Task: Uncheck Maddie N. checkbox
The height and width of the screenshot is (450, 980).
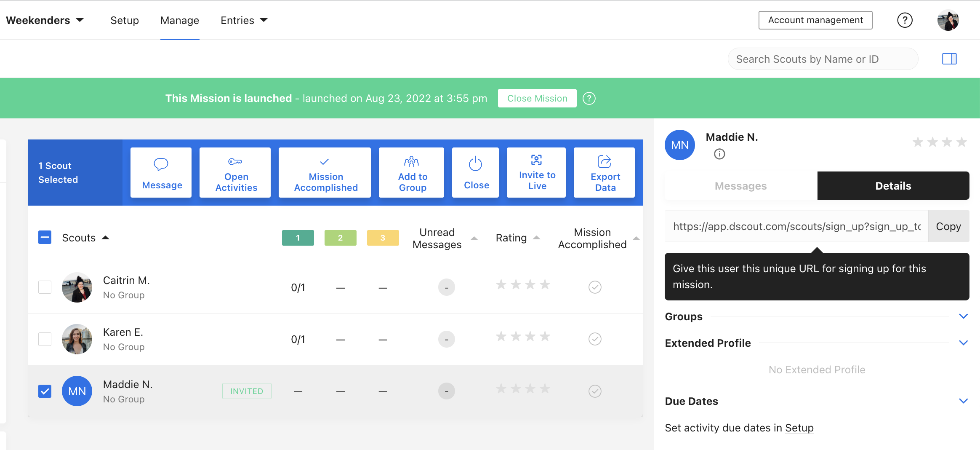Action: tap(45, 391)
